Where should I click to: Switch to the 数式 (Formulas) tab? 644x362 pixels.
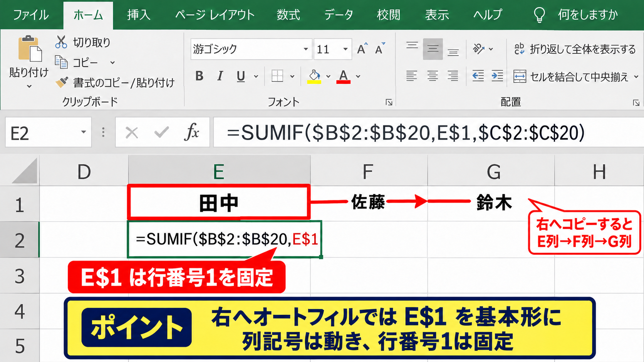pyautogui.click(x=288, y=15)
